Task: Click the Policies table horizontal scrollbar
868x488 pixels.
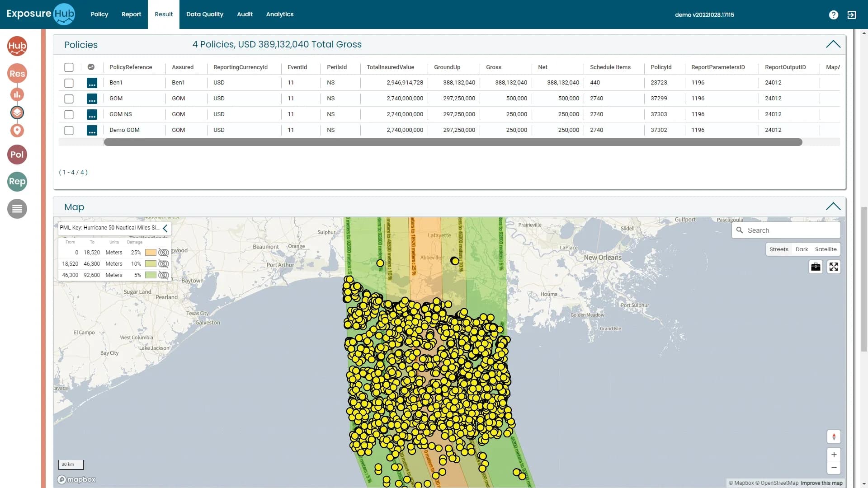Action: 453,142
